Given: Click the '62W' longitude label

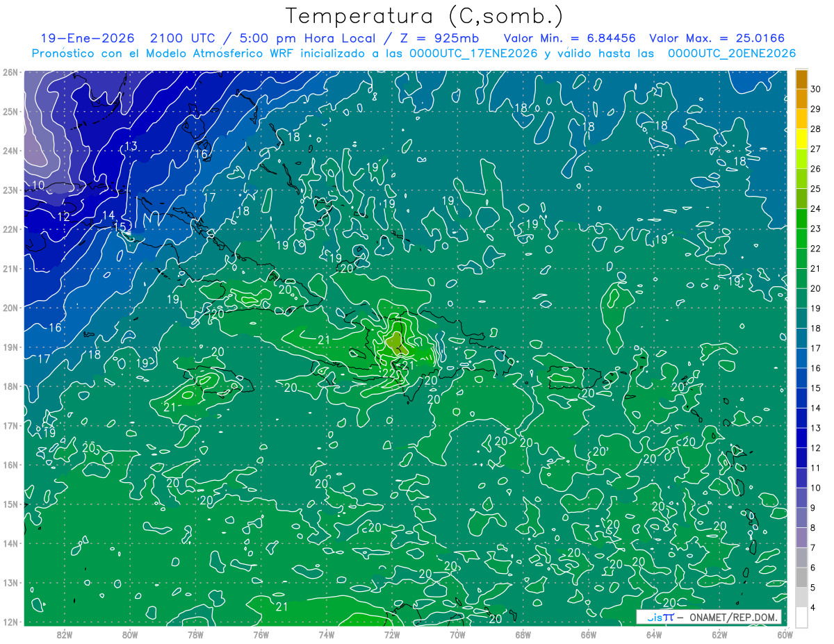Looking at the screenshot, I should [719, 634].
